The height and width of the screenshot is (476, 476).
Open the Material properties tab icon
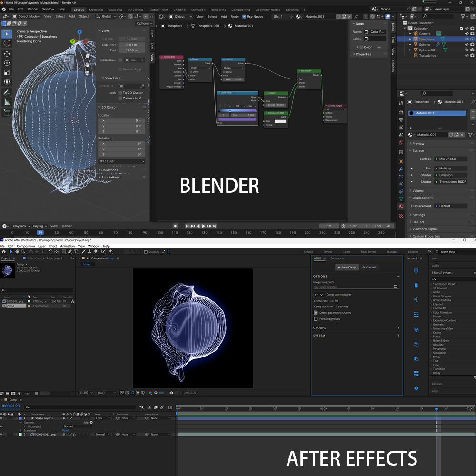(401, 207)
